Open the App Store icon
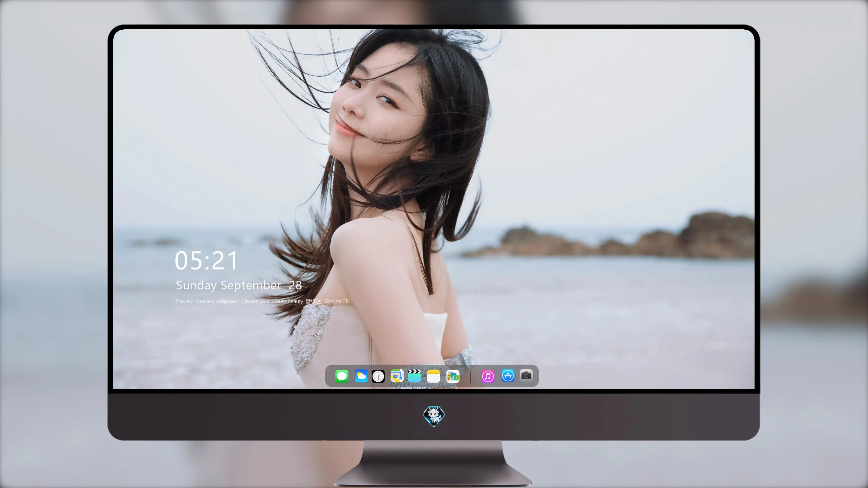This screenshot has width=868, height=488. click(x=508, y=375)
